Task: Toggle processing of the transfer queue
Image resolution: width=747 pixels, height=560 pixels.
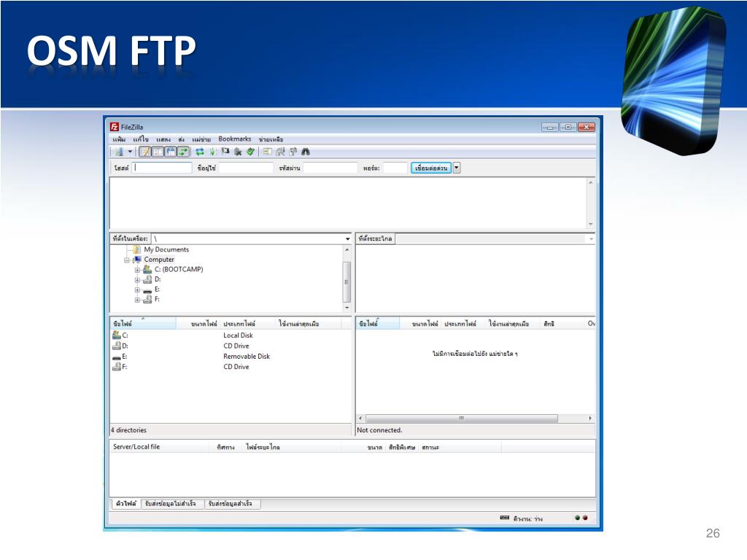Action: click(x=212, y=152)
